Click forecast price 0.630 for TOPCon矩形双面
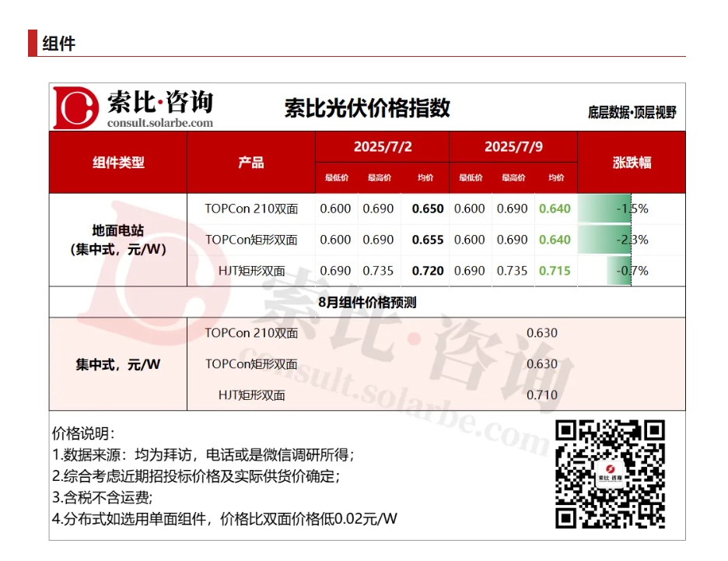Image resolution: width=728 pixels, height=561 pixels. pyautogui.click(x=542, y=364)
